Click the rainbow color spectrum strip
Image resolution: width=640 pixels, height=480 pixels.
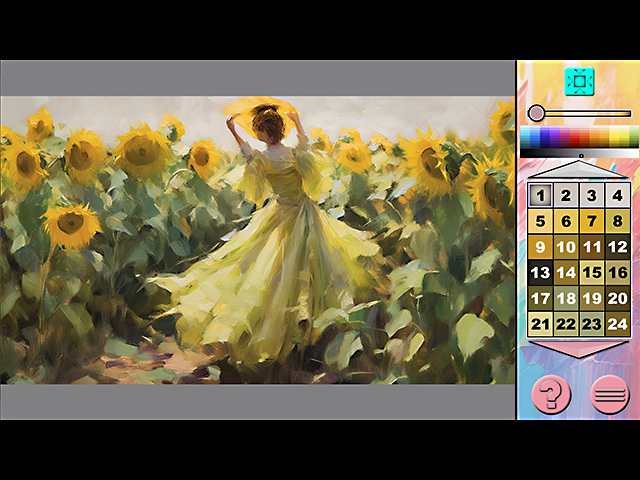579,137
